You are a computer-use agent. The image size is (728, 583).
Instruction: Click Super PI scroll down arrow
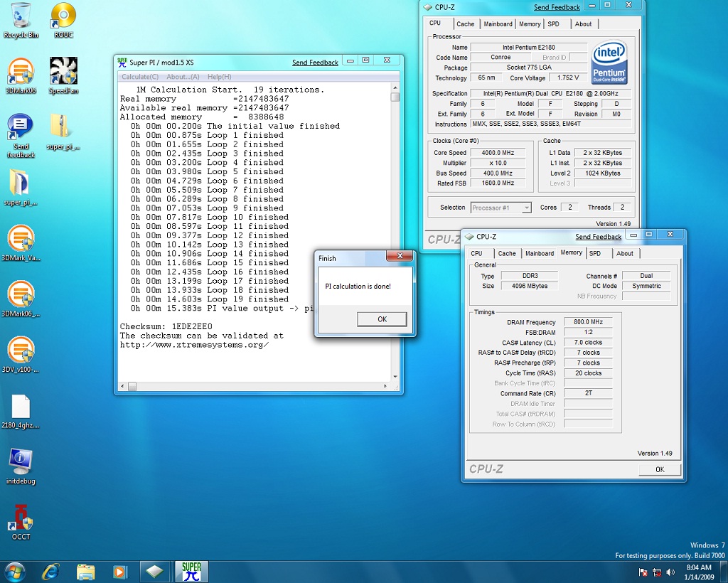395,377
